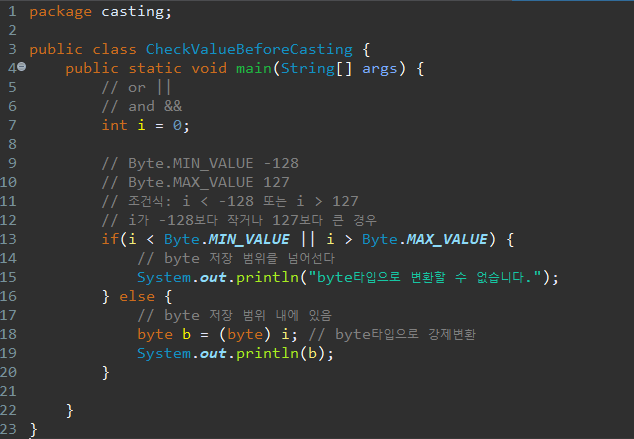Click the string "byte타입으로 변환할 수 없습니다."
Viewport: 634px width, 439px height.
point(425,277)
